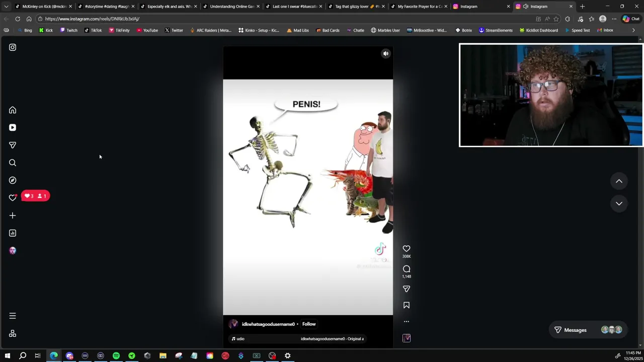This screenshot has height=362, width=644.
Task: Open the reel's comments bubble icon
Action: tap(407, 269)
